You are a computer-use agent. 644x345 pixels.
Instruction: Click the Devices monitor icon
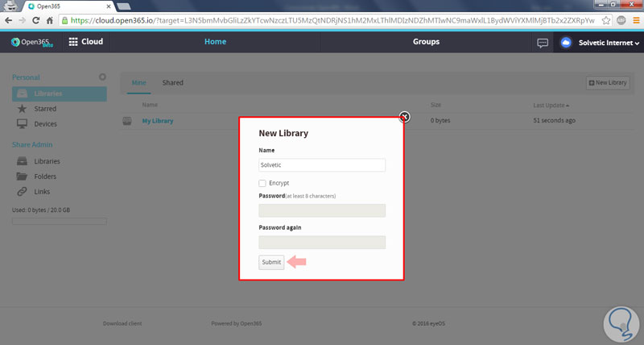click(23, 124)
